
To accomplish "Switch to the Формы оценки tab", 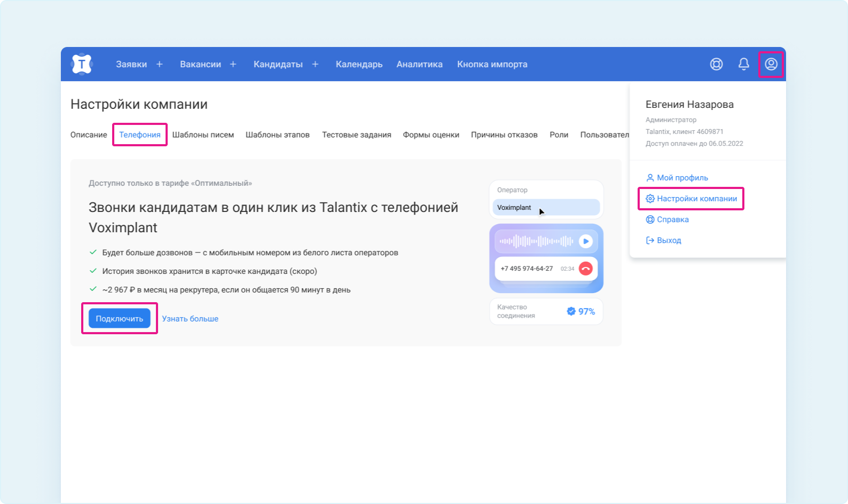I will [431, 135].
